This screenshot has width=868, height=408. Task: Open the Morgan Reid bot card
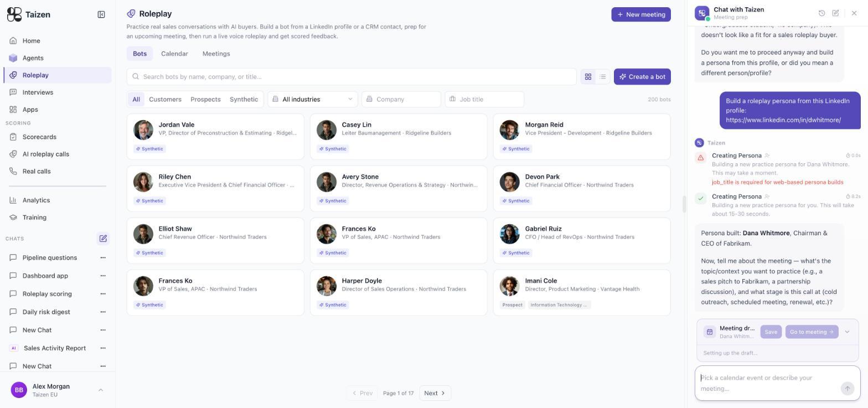click(582, 137)
